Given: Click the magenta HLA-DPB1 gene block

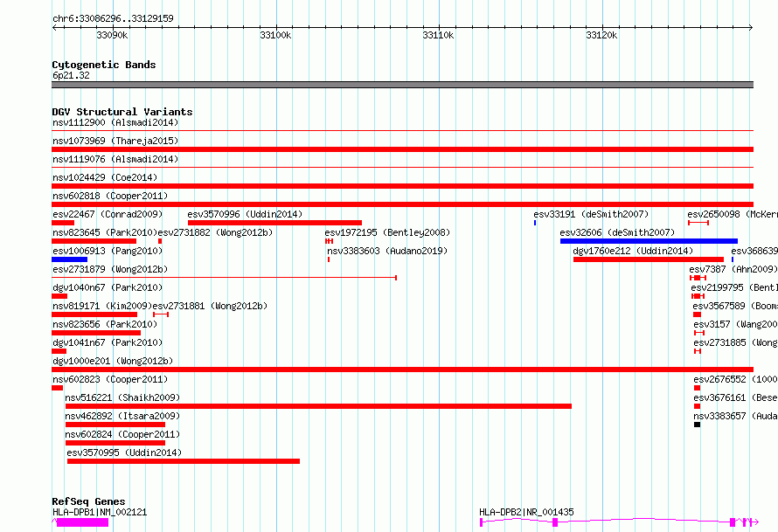Looking at the screenshot, I should tap(82, 522).
